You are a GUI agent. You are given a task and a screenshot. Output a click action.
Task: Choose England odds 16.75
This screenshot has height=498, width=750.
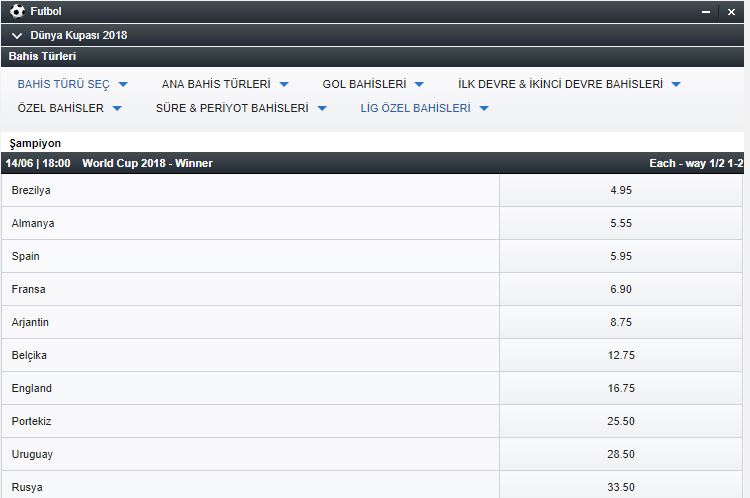[x=621, y=388]
